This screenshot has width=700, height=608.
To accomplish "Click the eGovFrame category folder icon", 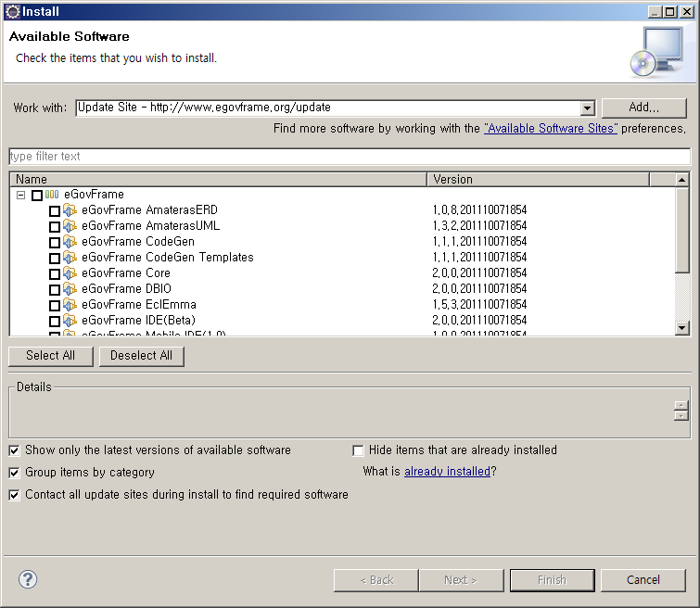I will tap(52, 195).
